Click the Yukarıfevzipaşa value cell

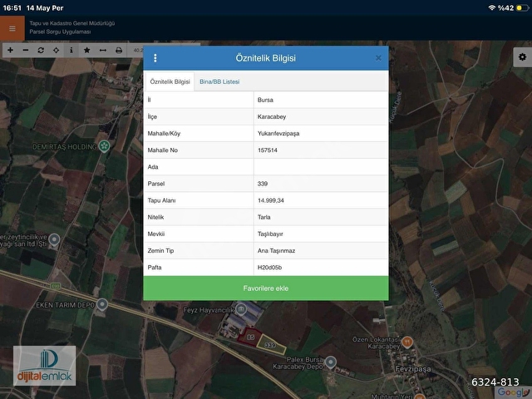coord(321,133)
